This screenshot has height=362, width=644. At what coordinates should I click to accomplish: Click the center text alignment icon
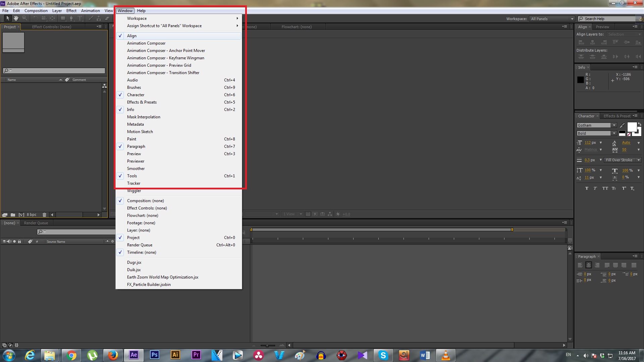coord(588,264)
